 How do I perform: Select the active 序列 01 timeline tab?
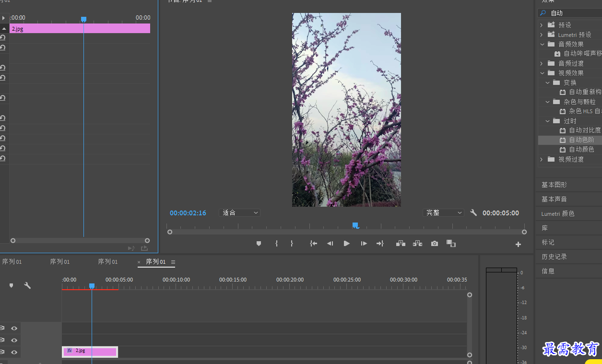pos(156,262)
